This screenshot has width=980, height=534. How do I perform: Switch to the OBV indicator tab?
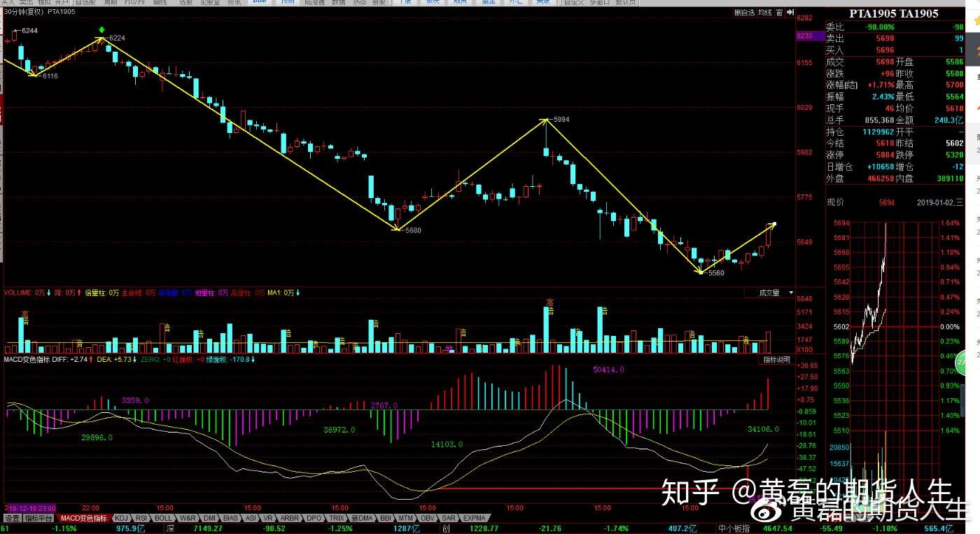click(426, 519)
